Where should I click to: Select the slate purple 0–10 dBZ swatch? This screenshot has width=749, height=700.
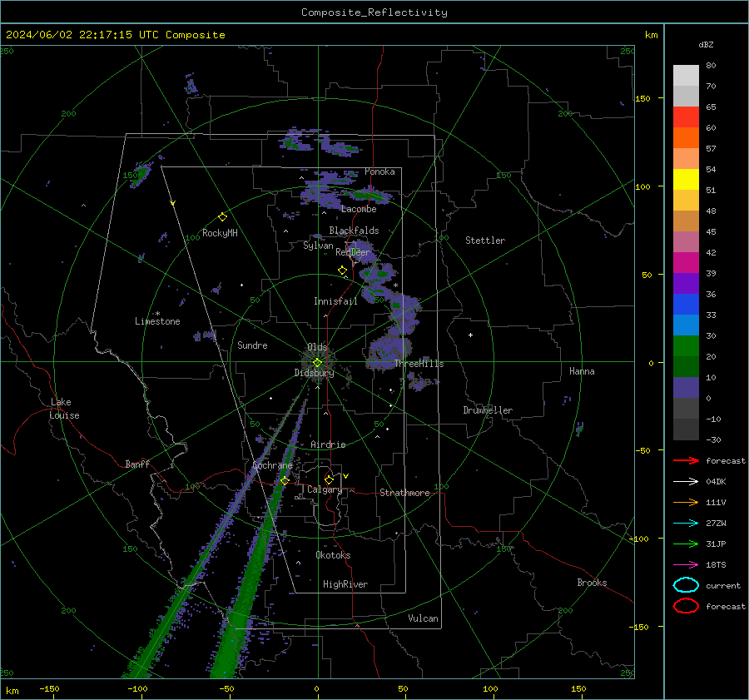click(x=686, y=388)
